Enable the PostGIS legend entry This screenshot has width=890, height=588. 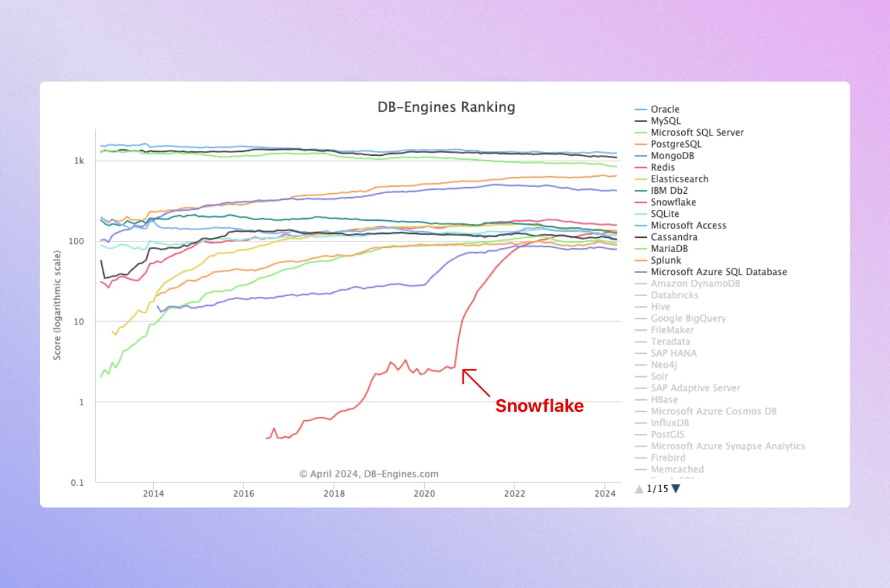pos(659,434)
